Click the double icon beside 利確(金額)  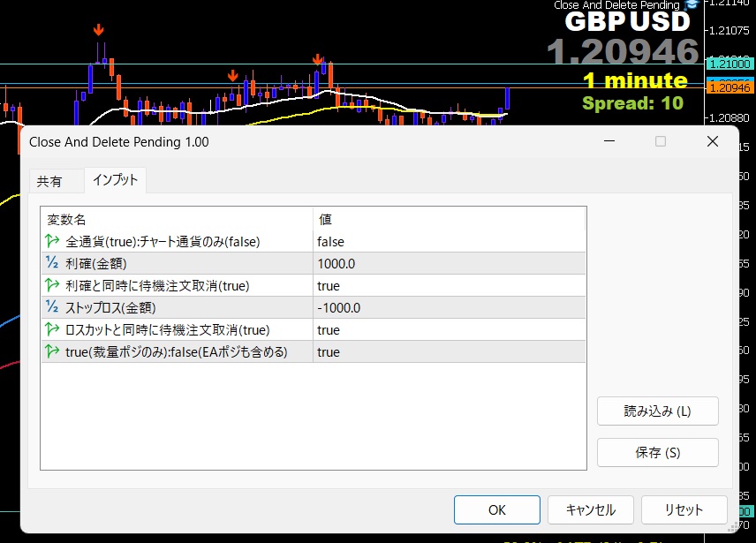(52, 263)
